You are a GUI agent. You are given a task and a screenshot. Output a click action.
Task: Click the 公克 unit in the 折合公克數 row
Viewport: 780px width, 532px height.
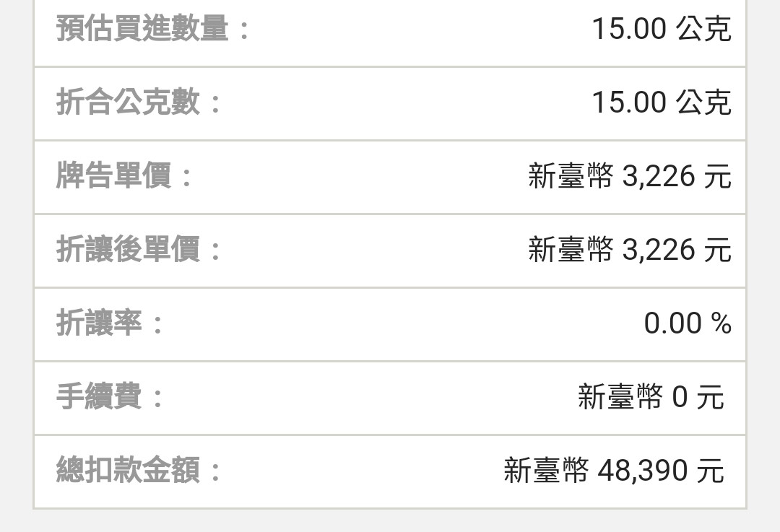703,103
